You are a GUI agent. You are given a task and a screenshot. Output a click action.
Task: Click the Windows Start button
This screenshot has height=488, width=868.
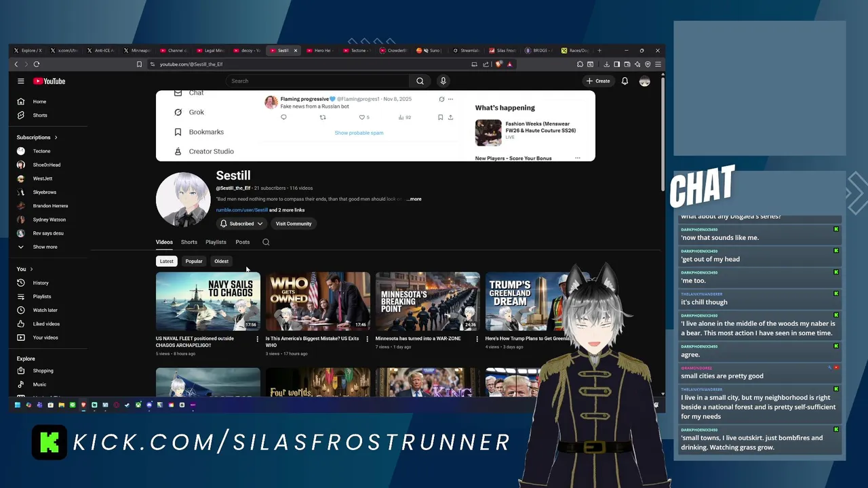click(x=17, y=405)
